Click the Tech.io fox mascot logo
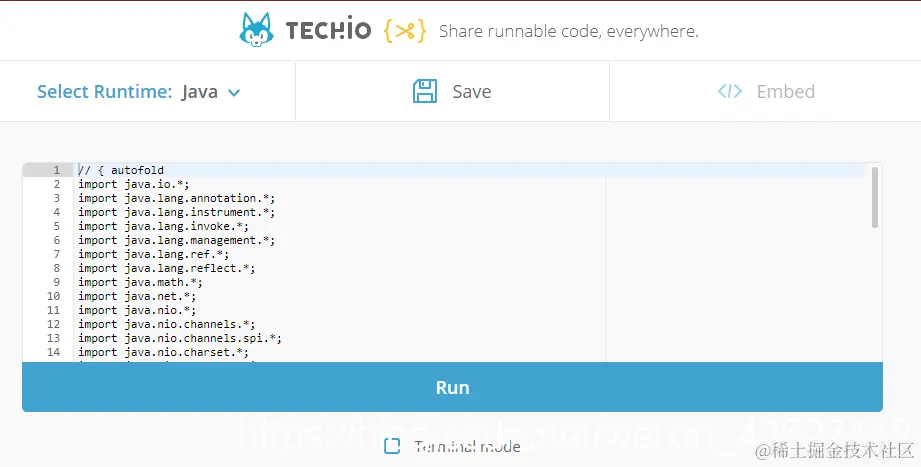The width and height of the screenshot is (921, 467). click(256, 30)
